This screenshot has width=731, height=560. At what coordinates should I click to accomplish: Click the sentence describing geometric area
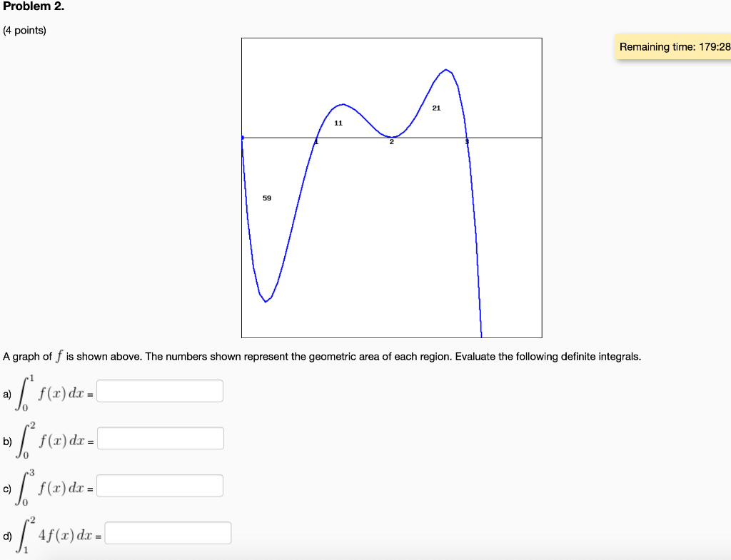click(x=323, y=356)
